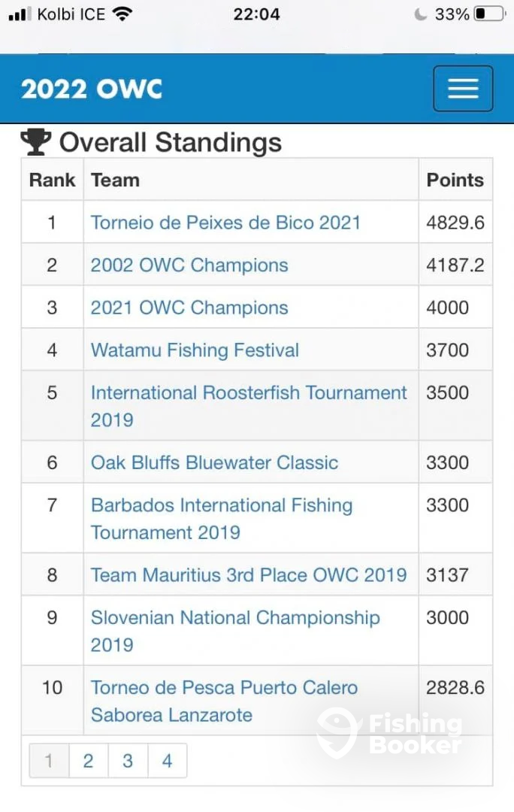Tap the 2022 OWC site title
Viewport: 514px width, 812px height.
click(92, 89)
